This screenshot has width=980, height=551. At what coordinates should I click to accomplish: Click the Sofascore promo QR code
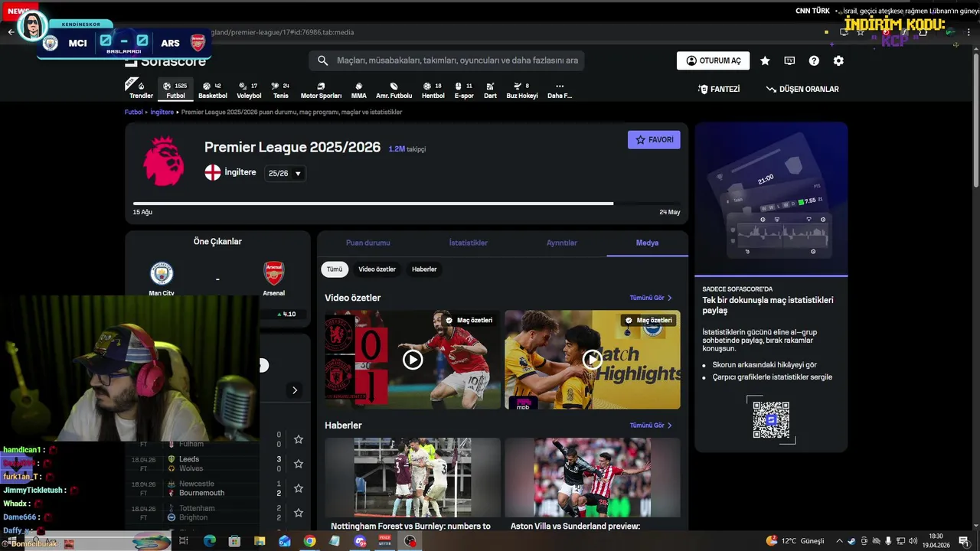tap(771, 419)
